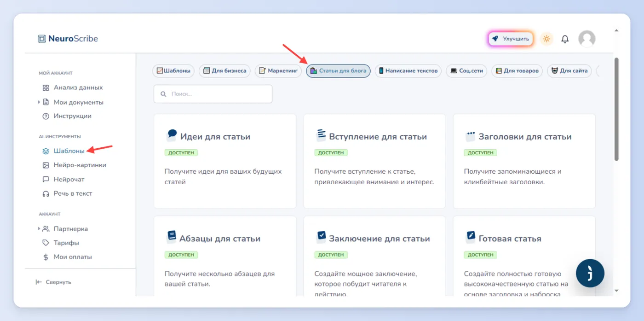Select the Для товаров category tab
Viewport: 644px width, 321px height.
(517, 71)
